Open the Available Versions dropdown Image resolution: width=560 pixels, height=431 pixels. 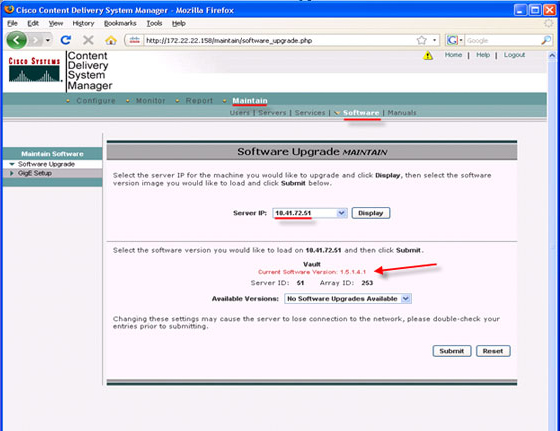click(348, 299)
